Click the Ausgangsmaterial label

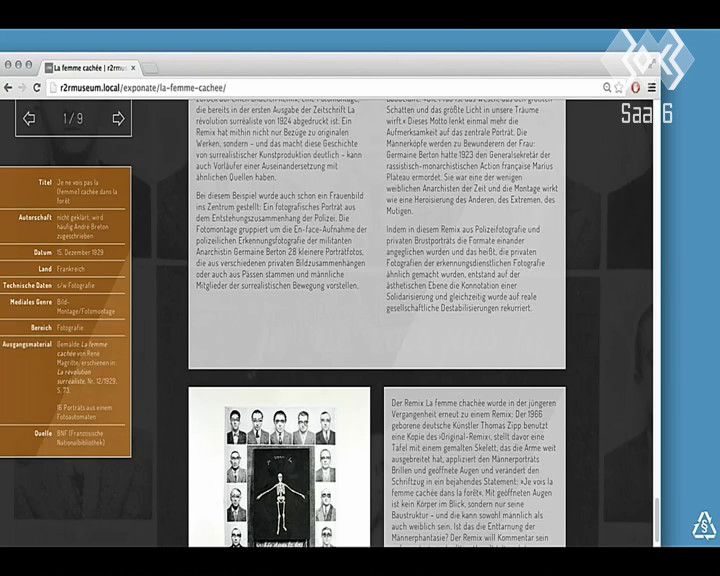pos(27,344)
